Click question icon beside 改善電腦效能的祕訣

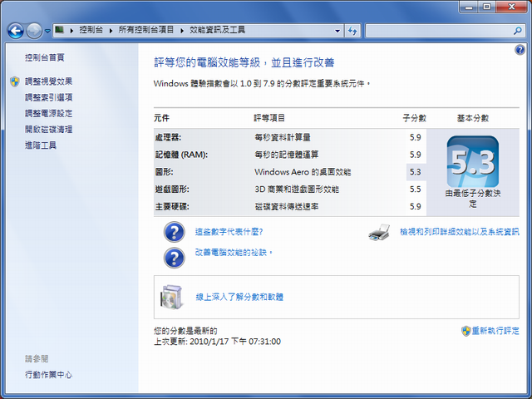[x=174, y=258]
